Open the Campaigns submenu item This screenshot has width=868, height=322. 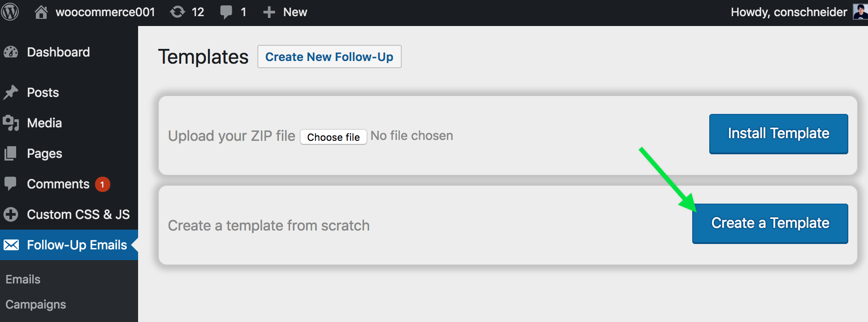pyautogui.click(x=36, y=305)
